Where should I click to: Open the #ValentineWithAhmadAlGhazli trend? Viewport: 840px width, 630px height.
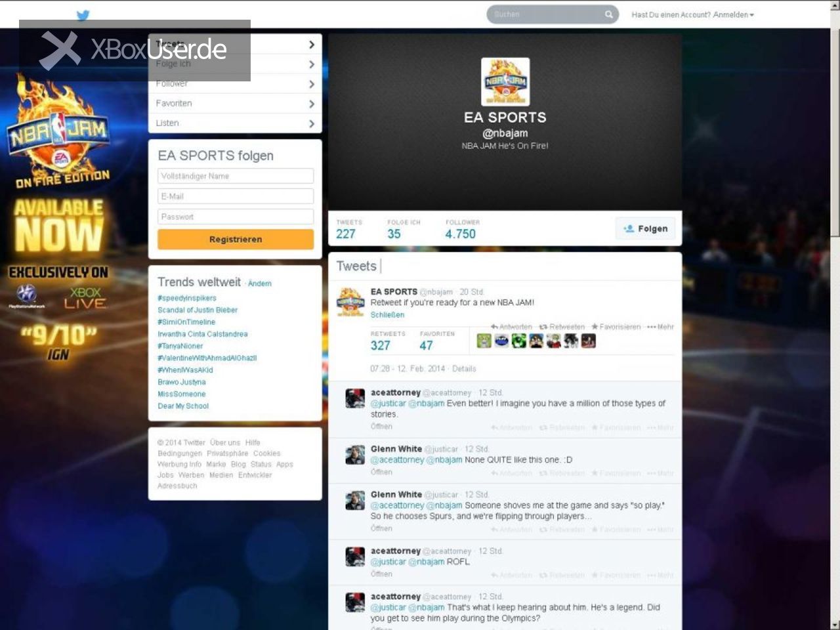(x=207, y=358)
